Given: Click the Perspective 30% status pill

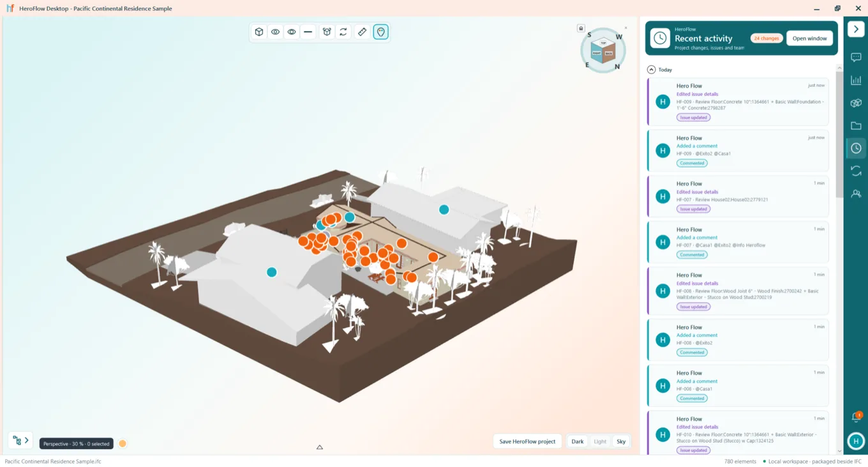Looking at the screenshot, I should pos(77,443).
